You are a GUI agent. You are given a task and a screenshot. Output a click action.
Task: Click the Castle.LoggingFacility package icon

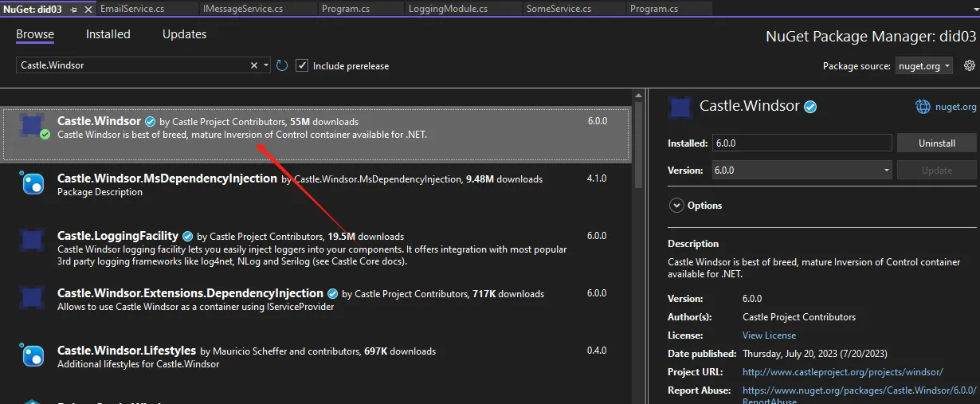pyautogui.click(x=32, y=241)
